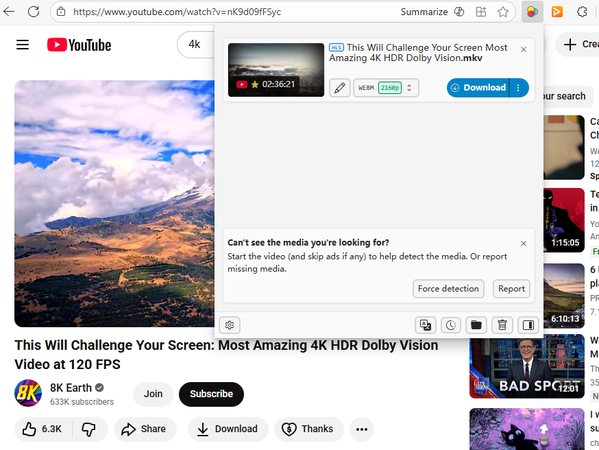599x450 pixels.
Task: Toggle the side panel view icon
Action: tap(528, 325)
